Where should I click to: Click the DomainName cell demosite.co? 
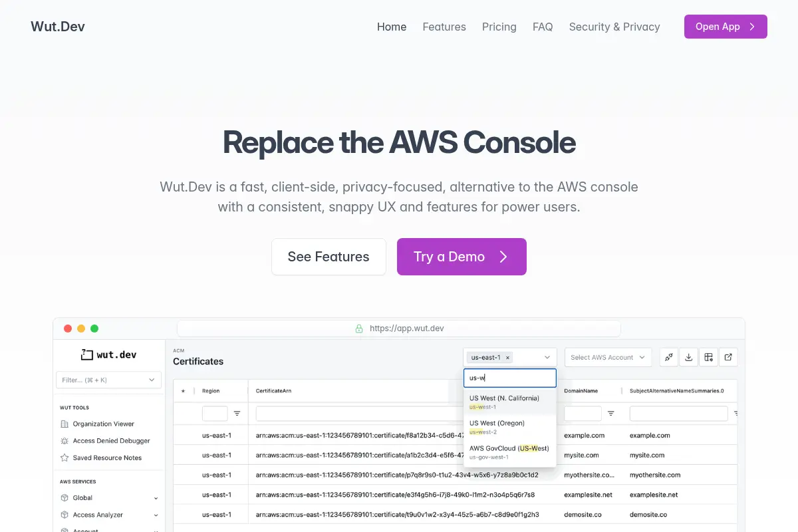583,515
